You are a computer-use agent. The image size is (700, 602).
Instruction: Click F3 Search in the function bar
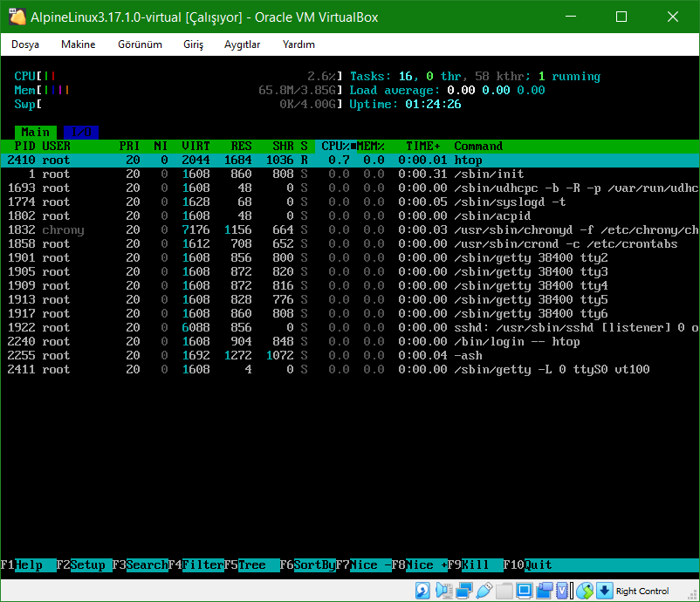coord(141,565)
